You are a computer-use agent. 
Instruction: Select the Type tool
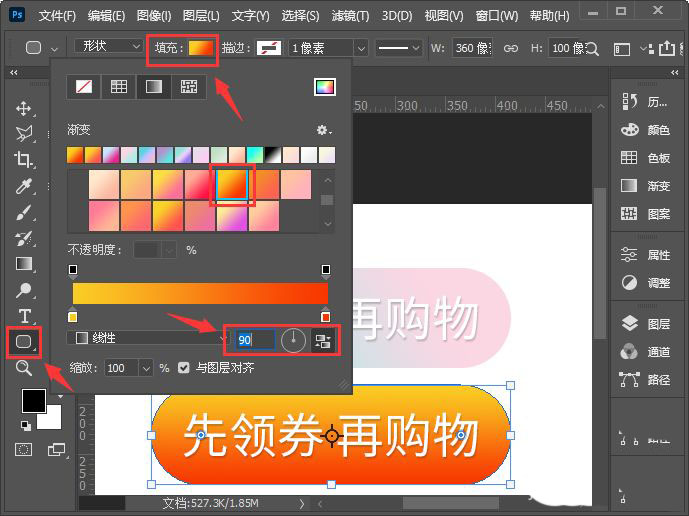coord(25,316)
